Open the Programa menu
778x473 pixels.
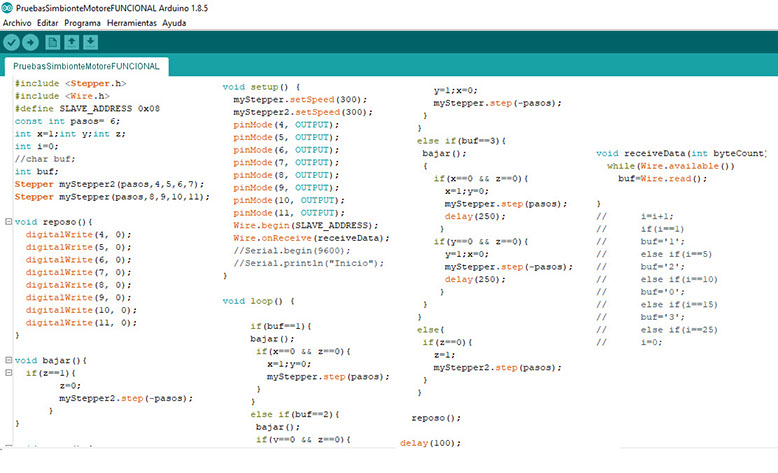point(82,23)
